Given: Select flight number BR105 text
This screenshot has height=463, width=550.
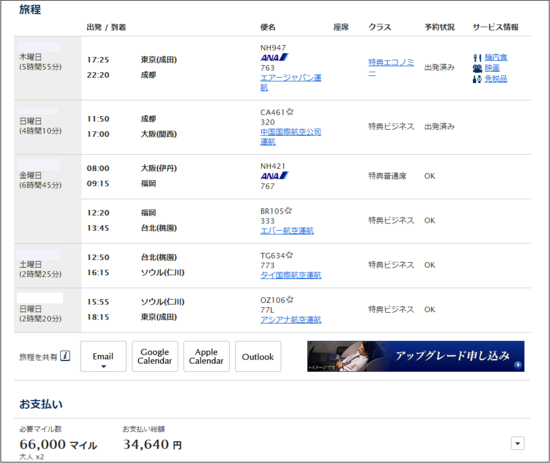Looking at the screenshot, I should click(272, 211).
